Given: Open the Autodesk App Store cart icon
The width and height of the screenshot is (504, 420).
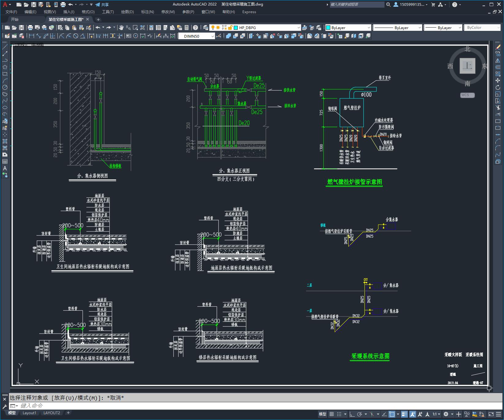Looking at the screenshot, I should (433, 4).
